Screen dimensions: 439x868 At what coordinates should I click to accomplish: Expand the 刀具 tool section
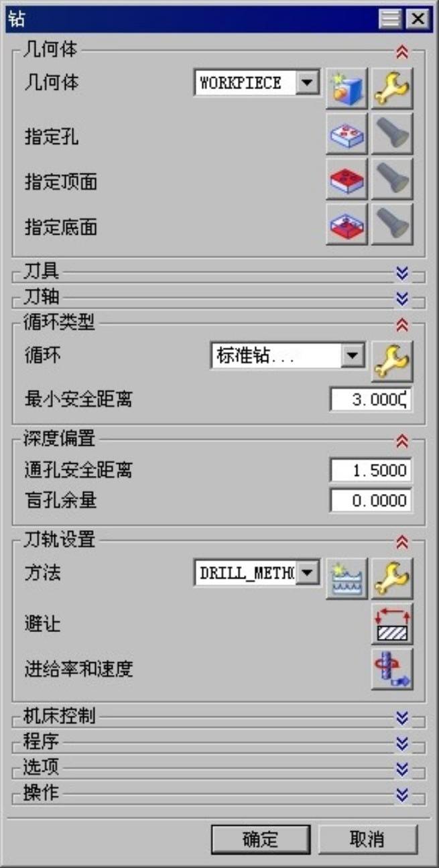[x=402, y=272]
